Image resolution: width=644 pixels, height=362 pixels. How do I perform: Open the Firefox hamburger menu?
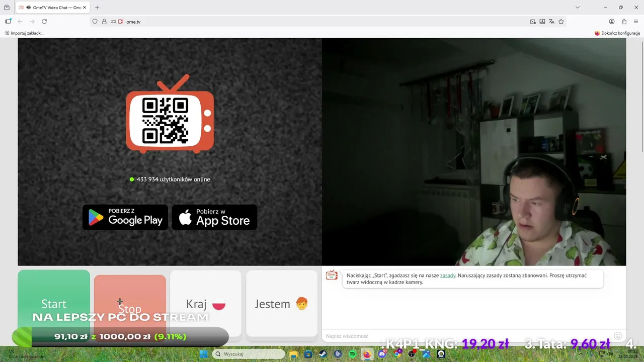[x=636, y=22]
